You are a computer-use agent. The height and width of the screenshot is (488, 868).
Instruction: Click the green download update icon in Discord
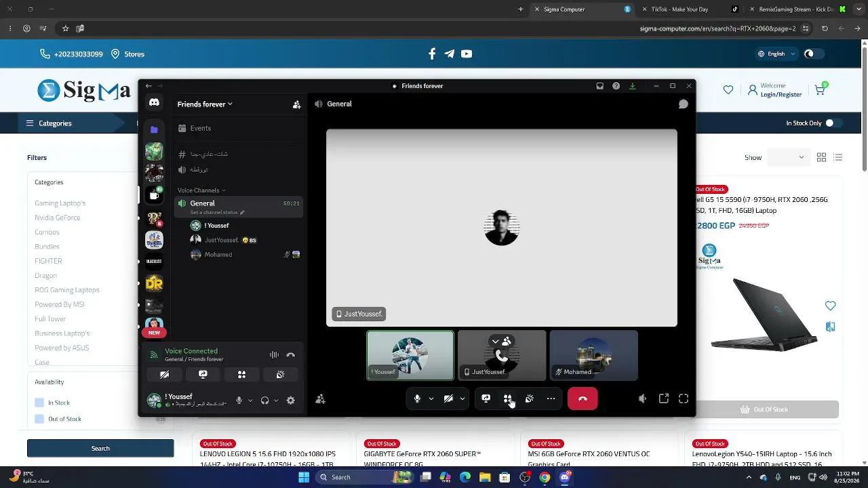(x=632, y=86)
